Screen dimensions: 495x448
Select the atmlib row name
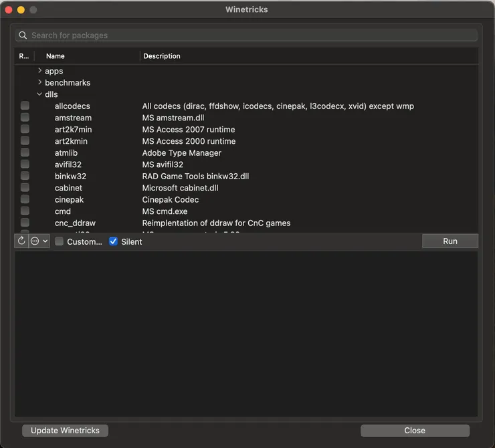click(66, 152)
